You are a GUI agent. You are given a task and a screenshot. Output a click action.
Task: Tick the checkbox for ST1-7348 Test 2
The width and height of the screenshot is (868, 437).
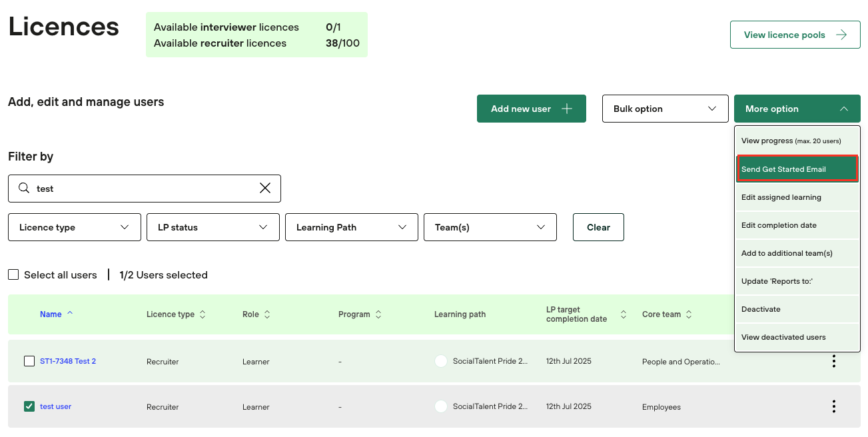[x=29, y=361]
